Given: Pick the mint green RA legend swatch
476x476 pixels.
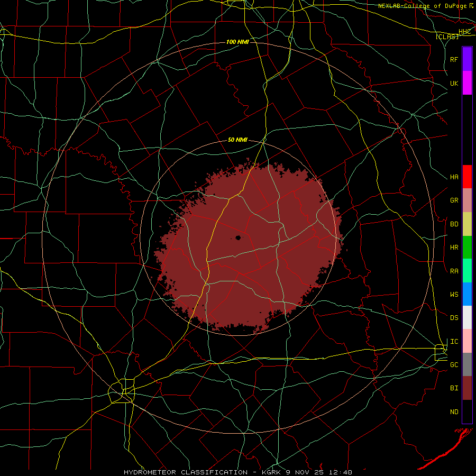Looking at the screenshot, I should coord(467,271).
